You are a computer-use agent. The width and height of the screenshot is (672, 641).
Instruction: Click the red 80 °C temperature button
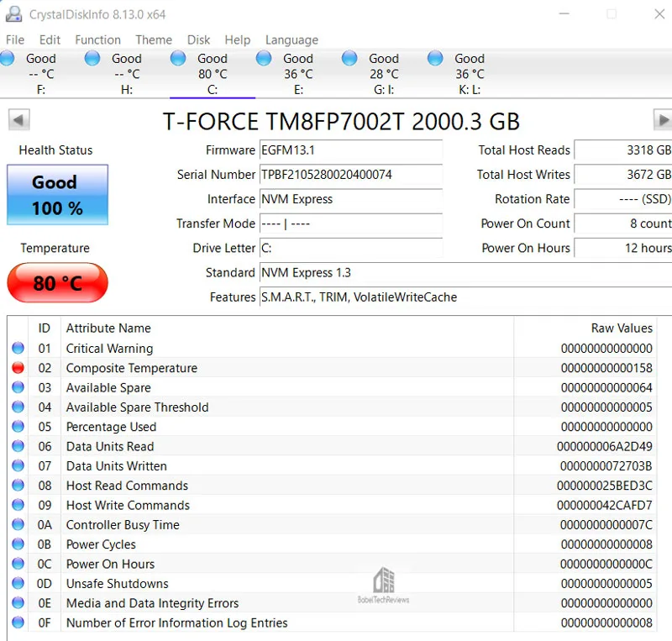(57, 283)
